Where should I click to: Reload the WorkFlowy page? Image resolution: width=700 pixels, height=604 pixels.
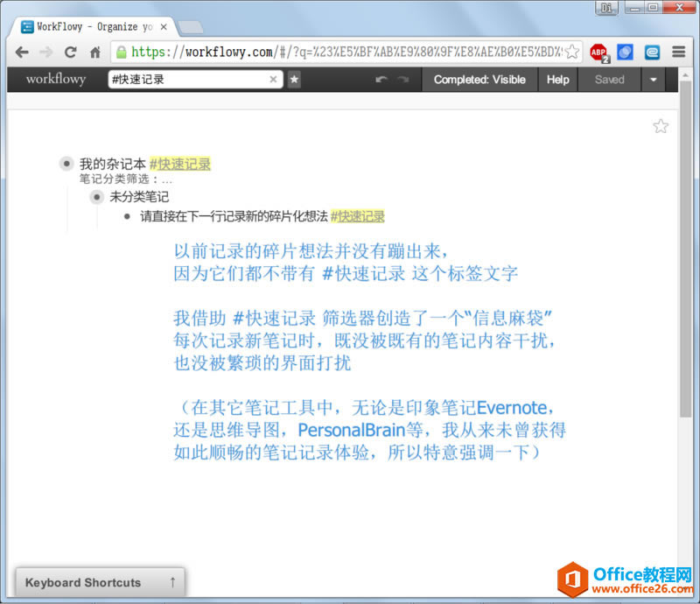pos(71,53)
